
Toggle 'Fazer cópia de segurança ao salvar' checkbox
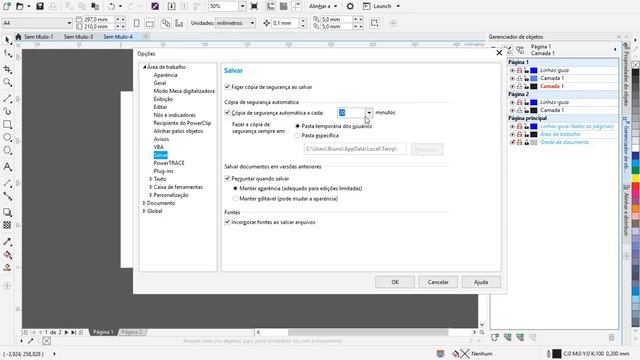[227, 87]
